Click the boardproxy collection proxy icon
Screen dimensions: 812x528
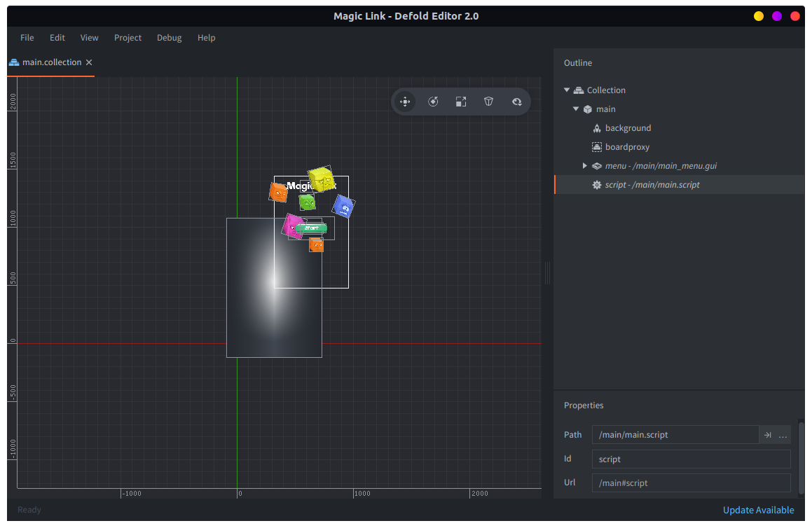(x=597, y=147)
